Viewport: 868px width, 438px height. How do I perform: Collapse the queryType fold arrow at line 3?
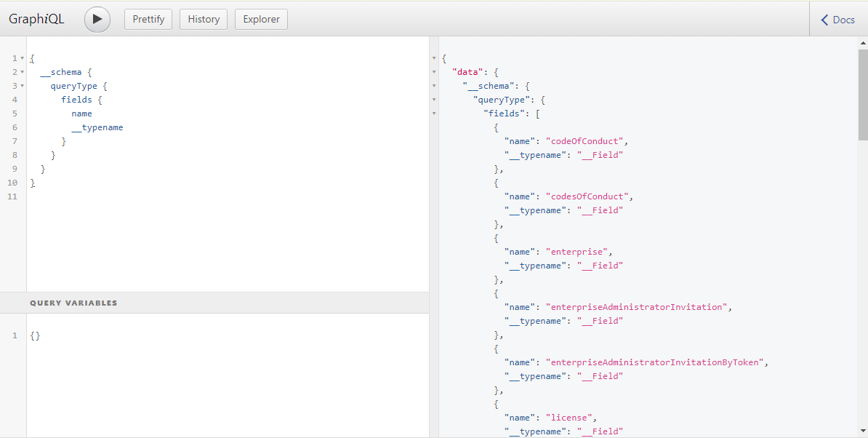click(x=22, y=86)
